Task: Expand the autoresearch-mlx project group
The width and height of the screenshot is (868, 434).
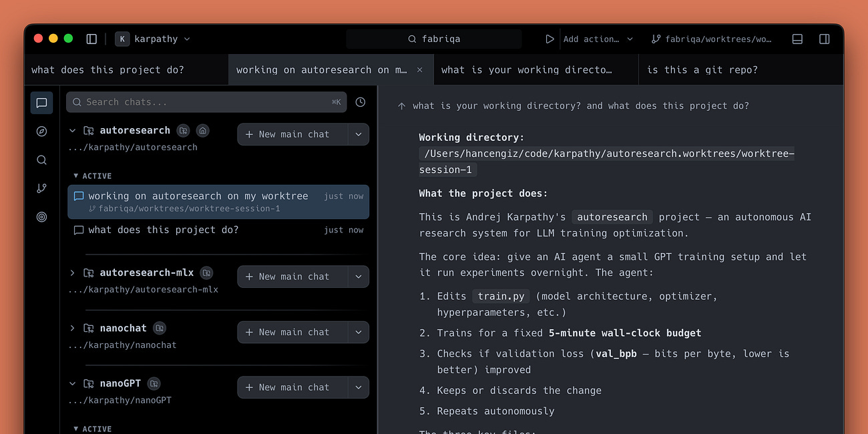Action: click(x=72, y=272)
